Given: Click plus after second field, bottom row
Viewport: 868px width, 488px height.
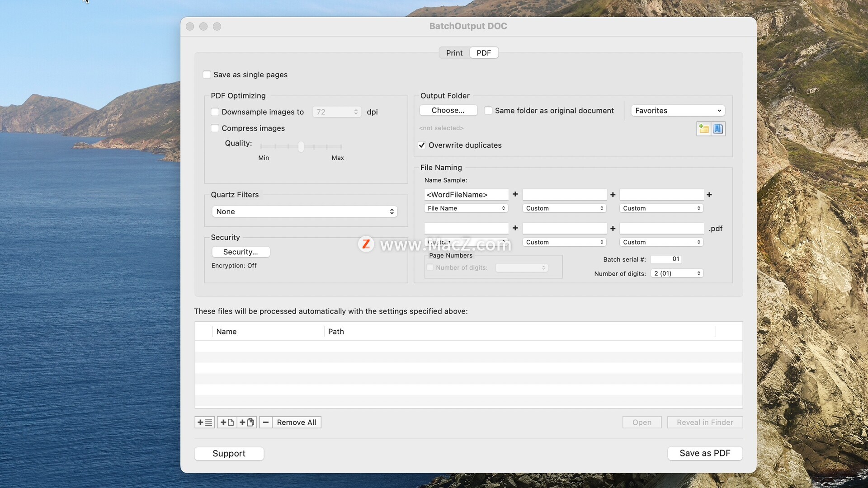Looking at the screenshot, I should coord(613,229).
